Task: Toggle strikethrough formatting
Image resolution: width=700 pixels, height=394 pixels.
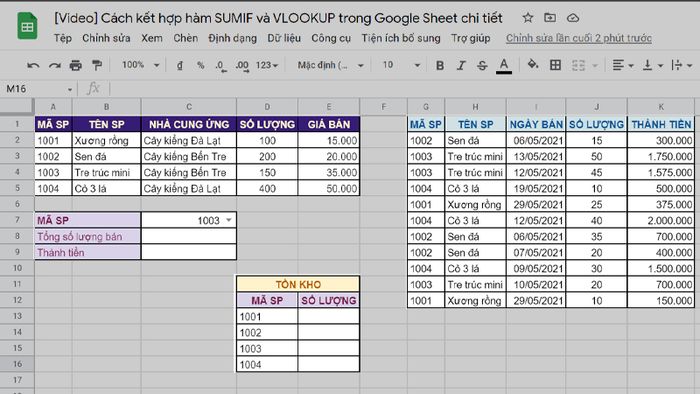Action: click(482, 66)
